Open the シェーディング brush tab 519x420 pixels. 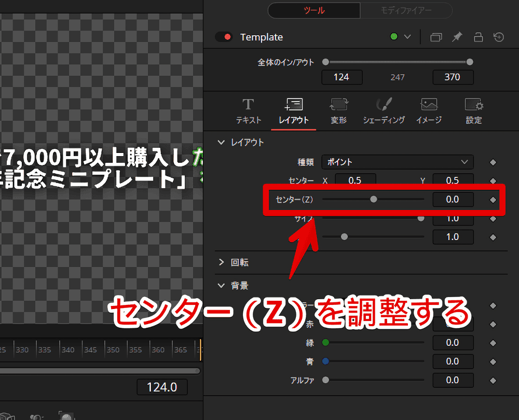[384, 105]
